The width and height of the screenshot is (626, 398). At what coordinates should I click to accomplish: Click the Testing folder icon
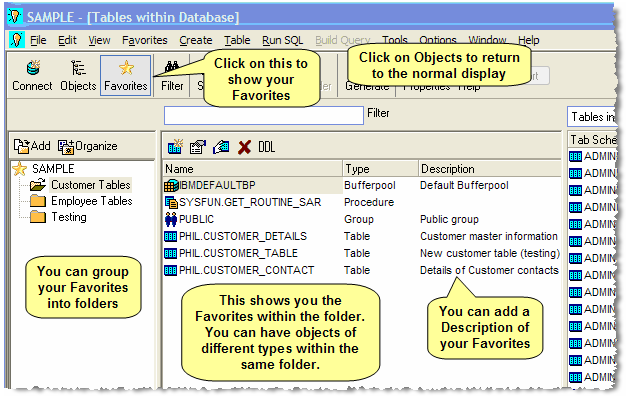point(38,216)
